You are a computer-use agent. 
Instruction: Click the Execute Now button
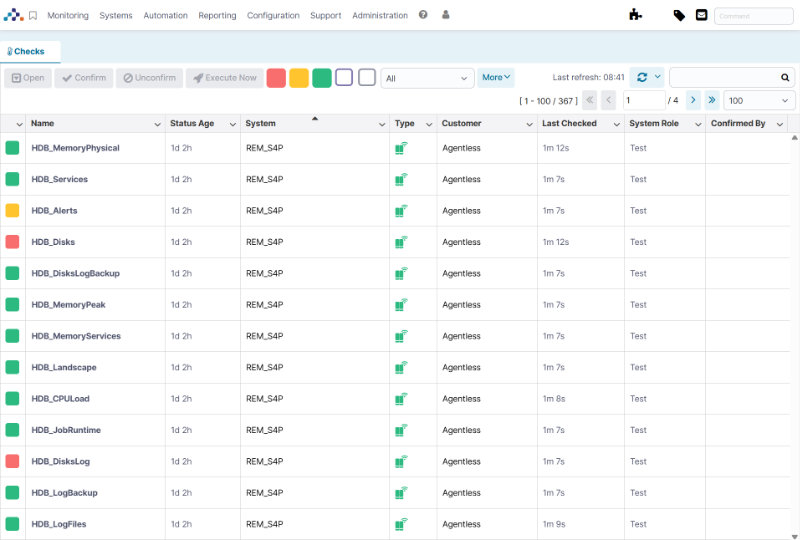pos(225,78)
